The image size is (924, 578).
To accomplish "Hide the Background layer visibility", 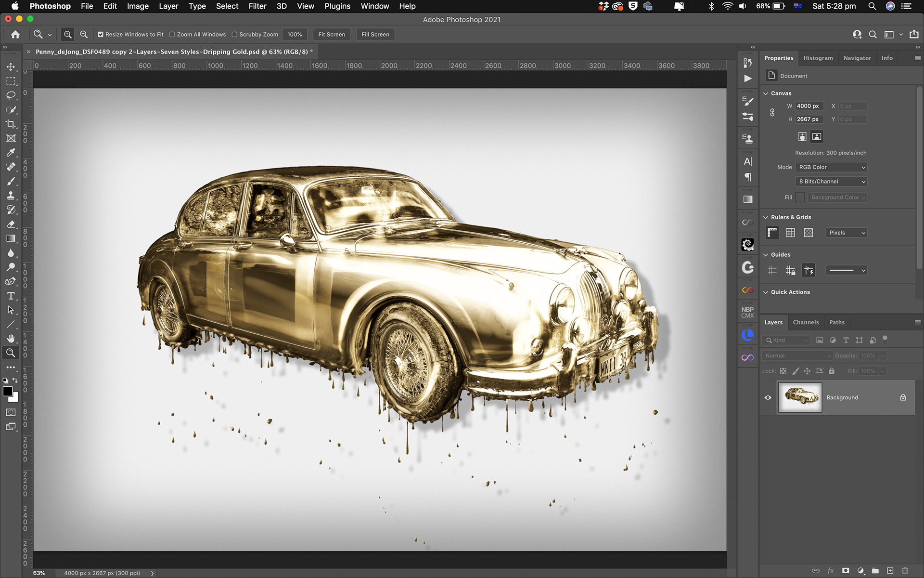I will (768, 397).
